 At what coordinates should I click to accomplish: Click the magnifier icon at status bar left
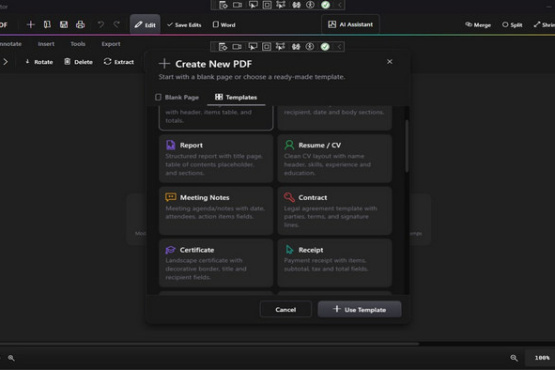pyautogui.click(x=11, y=358)
